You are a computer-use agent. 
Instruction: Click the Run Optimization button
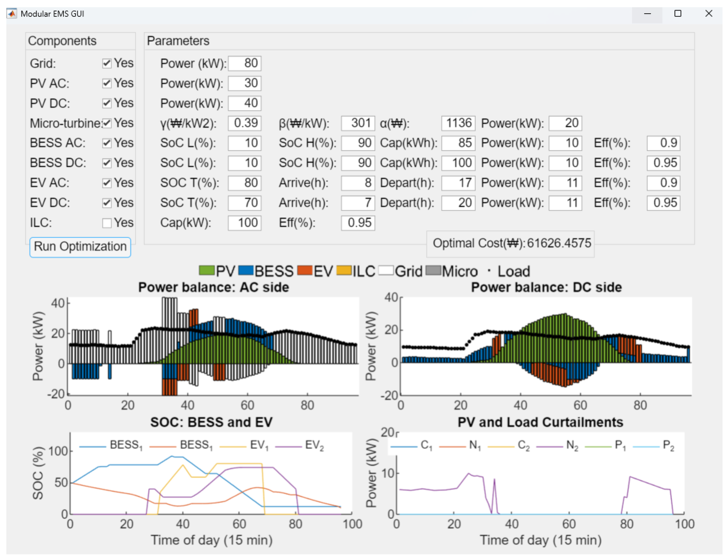[x=80, y=247]
